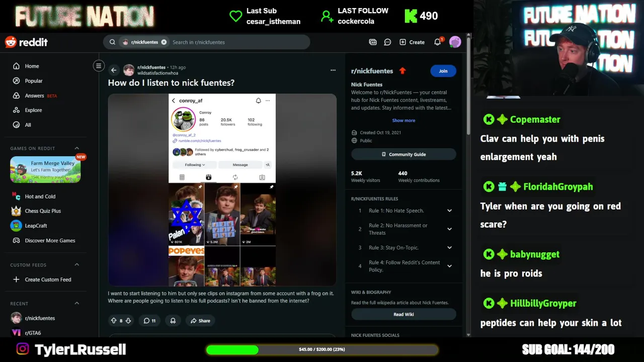644x362 pixels.
Task: Collapse the Games on Reddit section
Action: coord(77,148)
